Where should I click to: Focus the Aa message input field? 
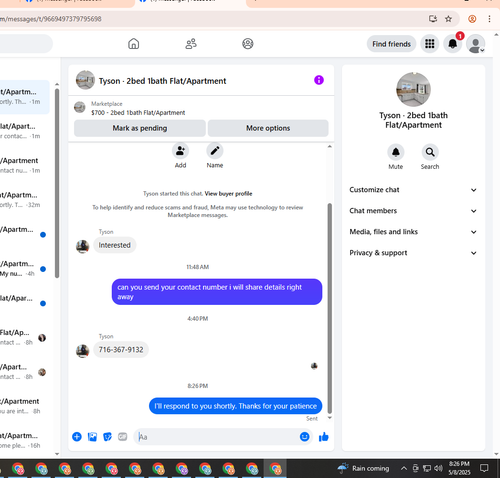(x=217, y=437)
